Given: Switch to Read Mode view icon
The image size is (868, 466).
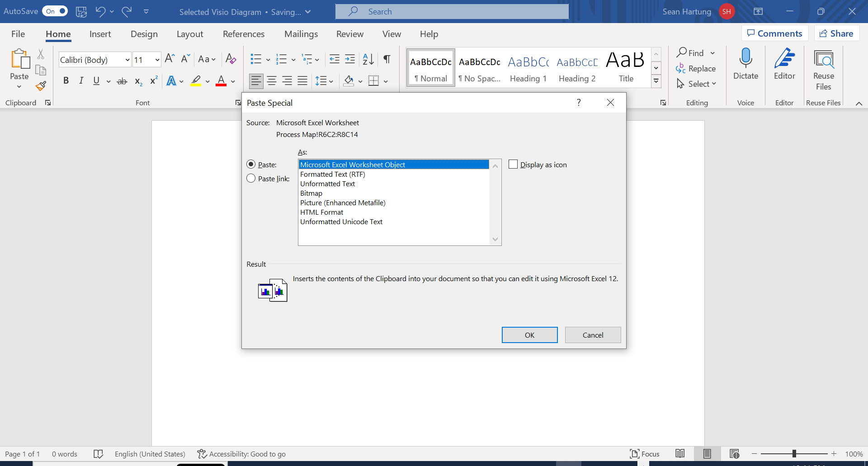Looking at the screenshot, I should (680, 453).
